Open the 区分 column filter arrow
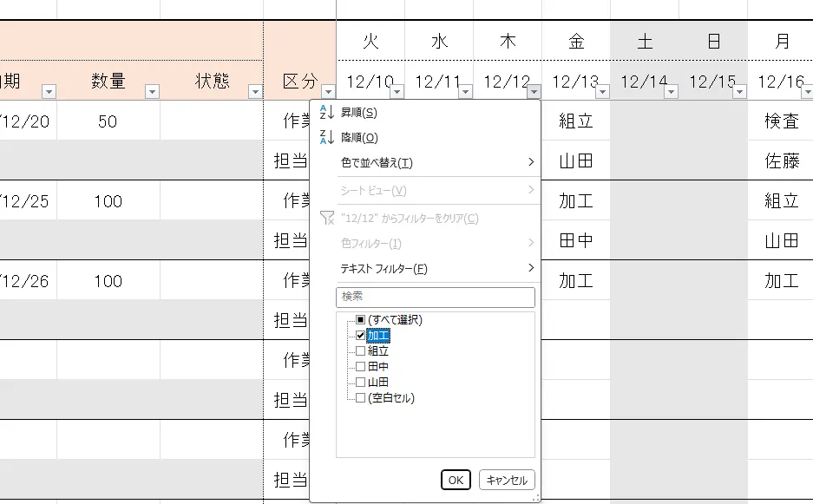Viewport: 813px width, 504px height. pos(328,89)
